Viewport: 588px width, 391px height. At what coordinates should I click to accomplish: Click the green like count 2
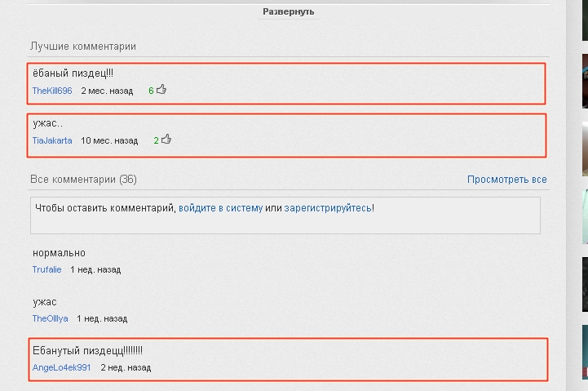156,140
